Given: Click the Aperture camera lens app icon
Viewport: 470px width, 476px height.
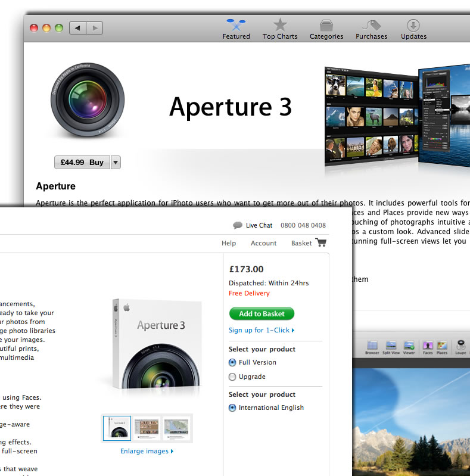Looking at the screenshot, I should point(88,100).
